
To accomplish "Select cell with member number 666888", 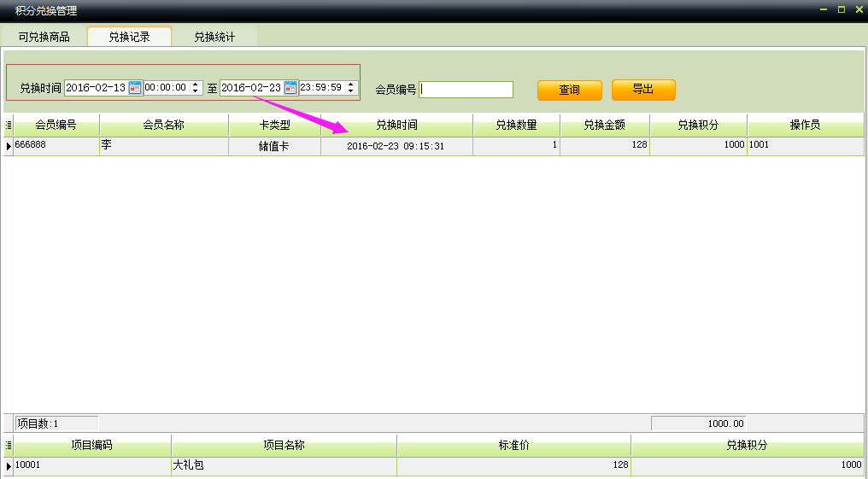I will pos(56,146).
